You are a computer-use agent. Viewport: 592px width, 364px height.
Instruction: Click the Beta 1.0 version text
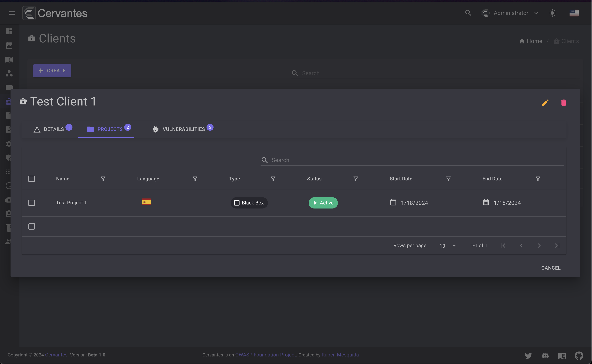pyautogui.click(x=97, y=355)
